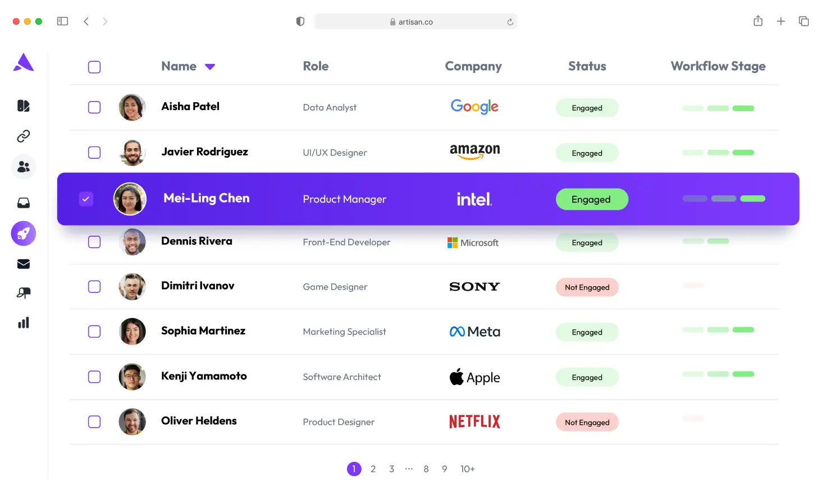
Task: Reload the artisan.co page
Action: [510, 22]
